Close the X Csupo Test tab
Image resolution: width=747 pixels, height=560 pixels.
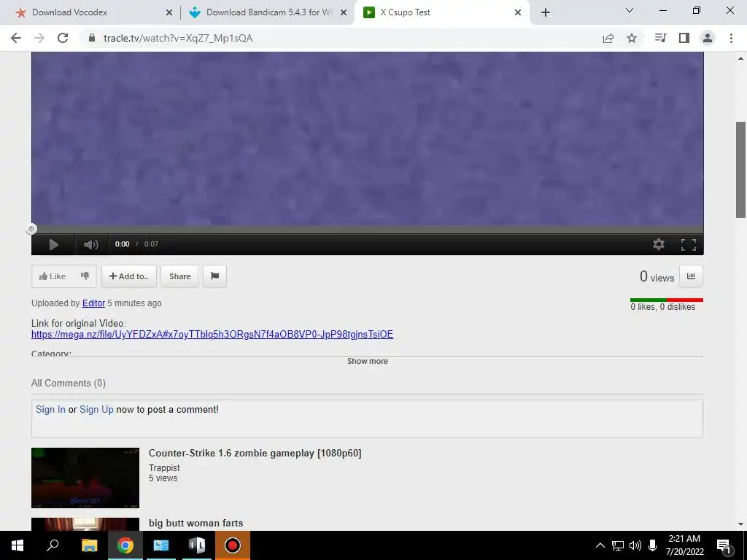[x=518, y=13]
